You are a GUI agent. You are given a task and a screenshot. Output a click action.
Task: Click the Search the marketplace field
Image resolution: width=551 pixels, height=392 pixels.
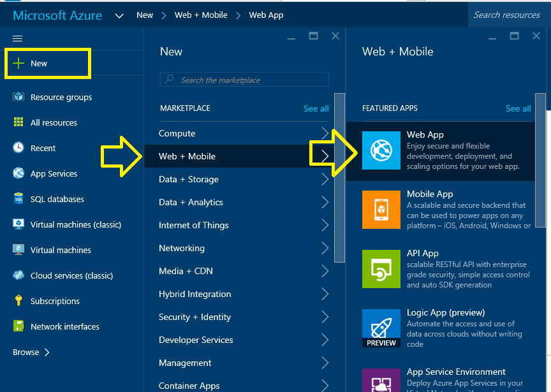click(245, 80)
